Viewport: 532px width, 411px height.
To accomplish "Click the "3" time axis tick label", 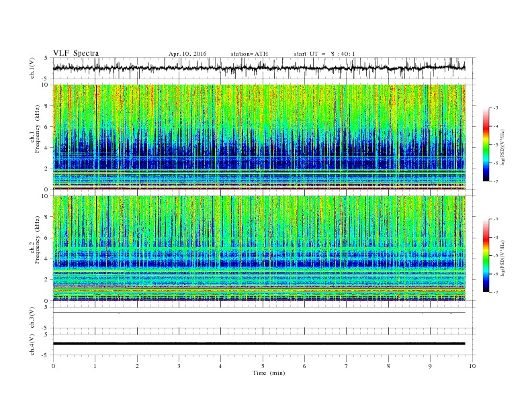I will [x=179, y=366].
